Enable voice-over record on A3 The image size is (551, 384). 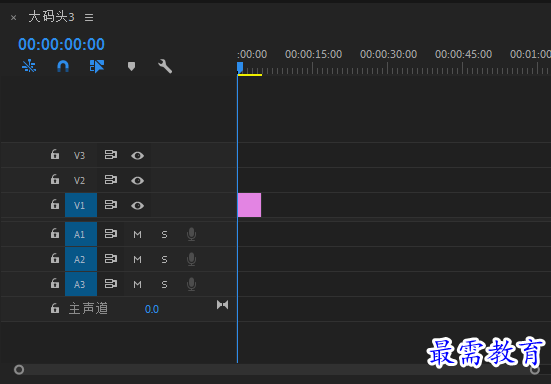tap(192, 284)
